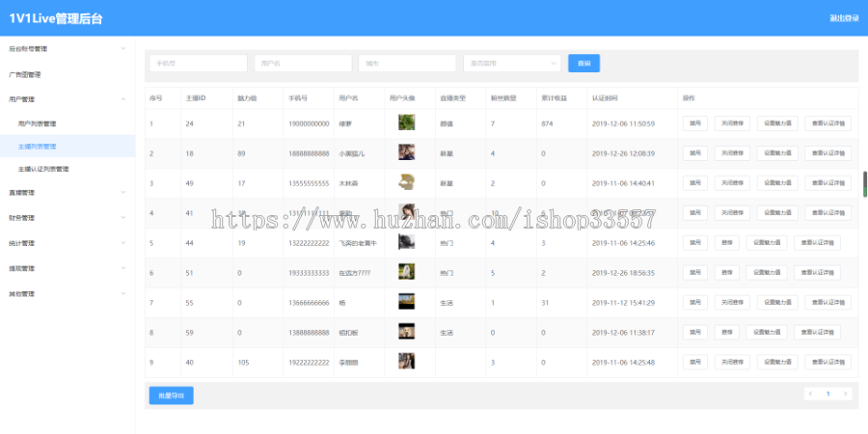Screen dimensions: 868x434
Task: Click 禁用 for host ID 24
Action: 694,123
